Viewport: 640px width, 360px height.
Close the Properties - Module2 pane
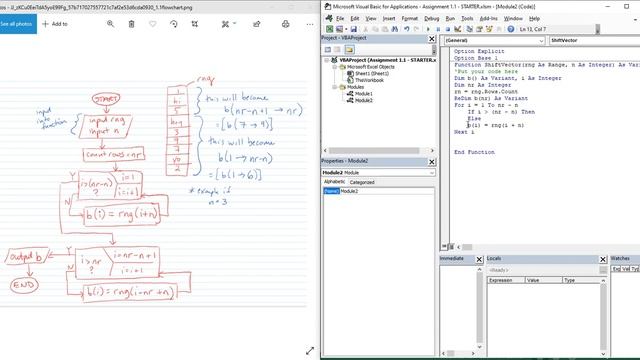(x=431, y=162)
